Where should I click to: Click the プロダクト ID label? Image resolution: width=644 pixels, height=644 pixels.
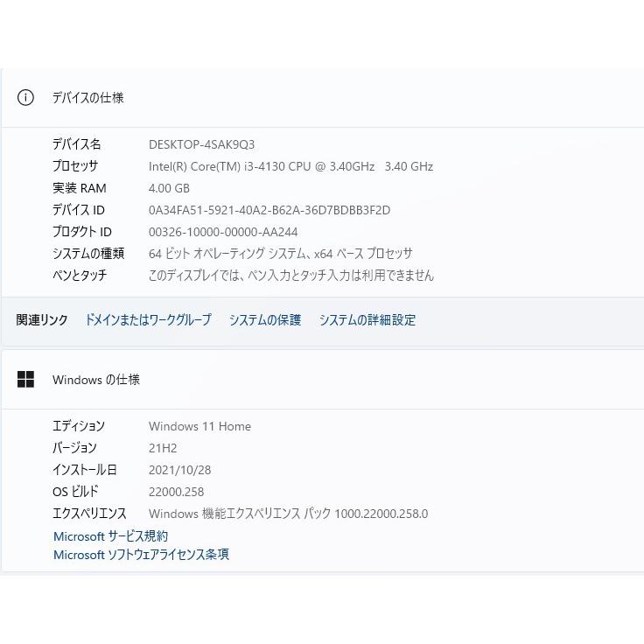point(81,232)
